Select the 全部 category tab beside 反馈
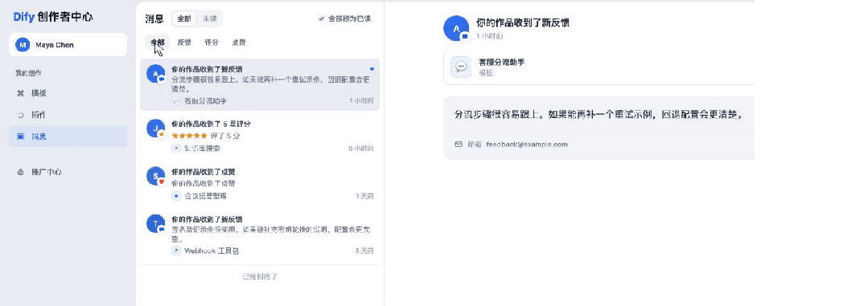Screen dimensions: 868x306 157,43
